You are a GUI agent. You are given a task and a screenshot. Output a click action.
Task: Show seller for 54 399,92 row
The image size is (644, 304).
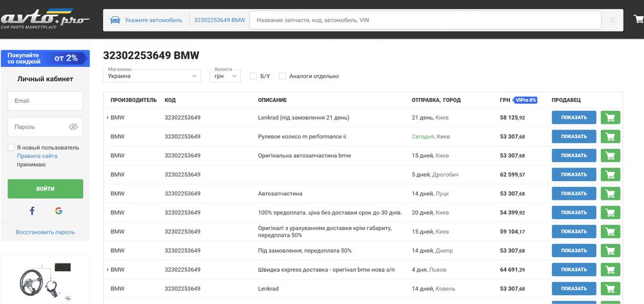point(574,213)
